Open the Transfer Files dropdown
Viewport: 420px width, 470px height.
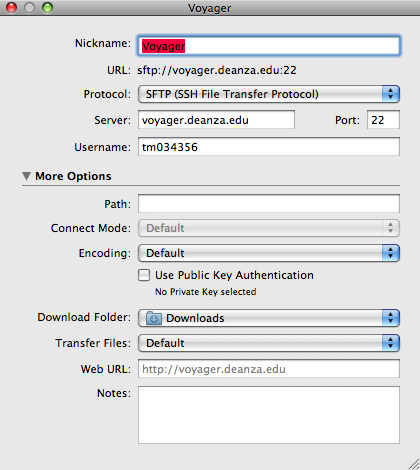(x=269, y=343)
